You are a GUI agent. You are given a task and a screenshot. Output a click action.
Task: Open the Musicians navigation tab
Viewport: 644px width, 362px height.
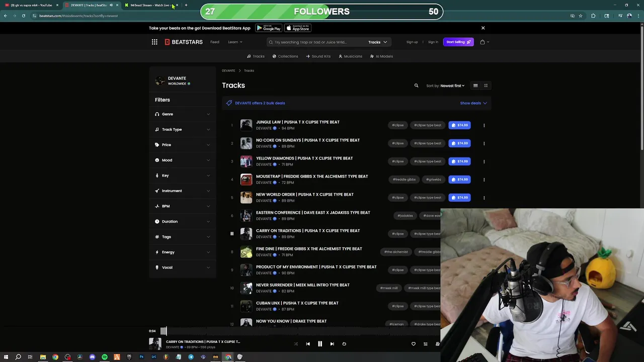point(351,56)
